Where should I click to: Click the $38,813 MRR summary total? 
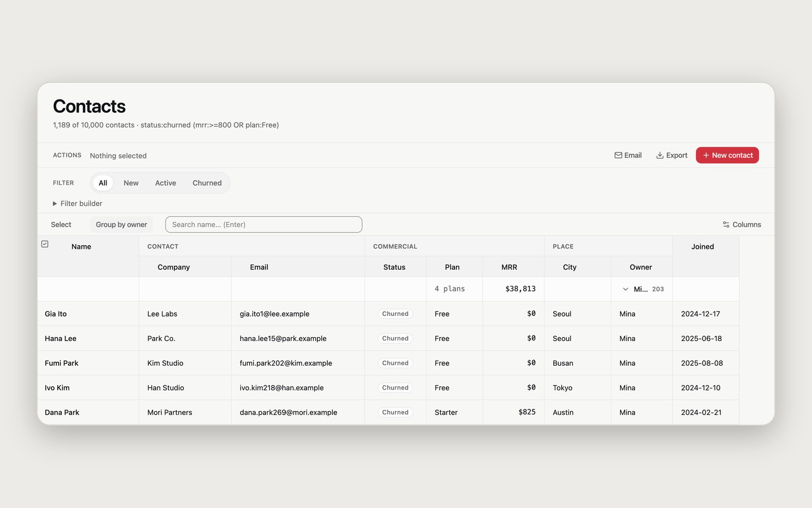tap(520, 289)
